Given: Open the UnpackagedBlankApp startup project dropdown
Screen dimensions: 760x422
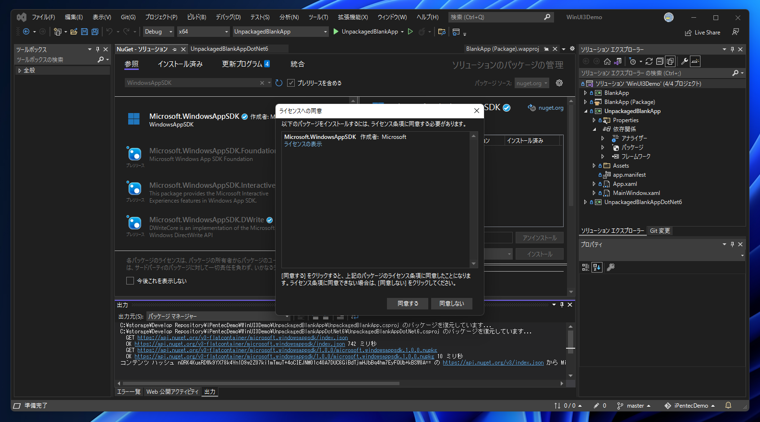Looking at the screenshot, I should click(x=280, y=31).
